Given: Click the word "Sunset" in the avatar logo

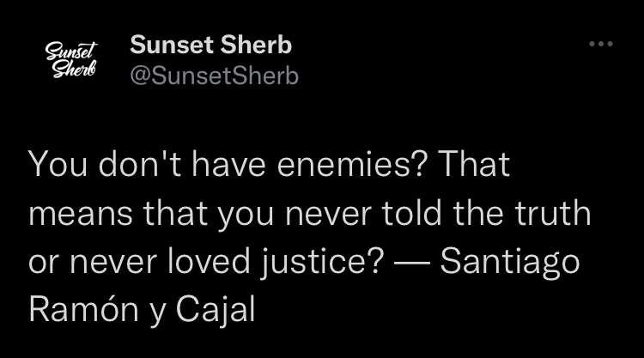Looking at the screenshot, I should click(x=71, y=51).
